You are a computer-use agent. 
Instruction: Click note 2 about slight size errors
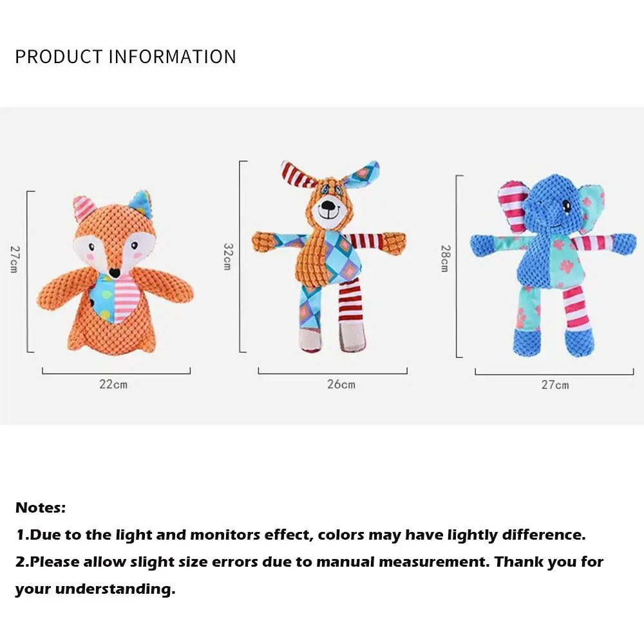coord(309,562)
